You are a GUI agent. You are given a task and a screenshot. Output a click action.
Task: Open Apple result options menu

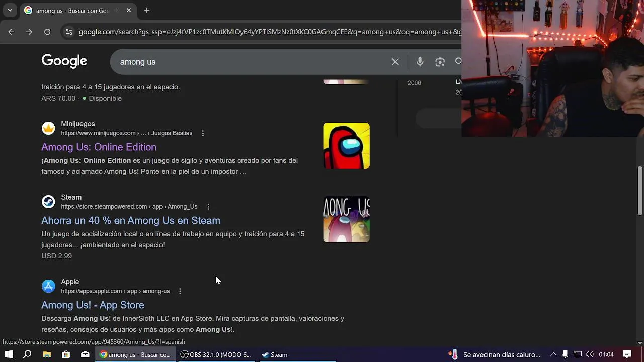180,291
